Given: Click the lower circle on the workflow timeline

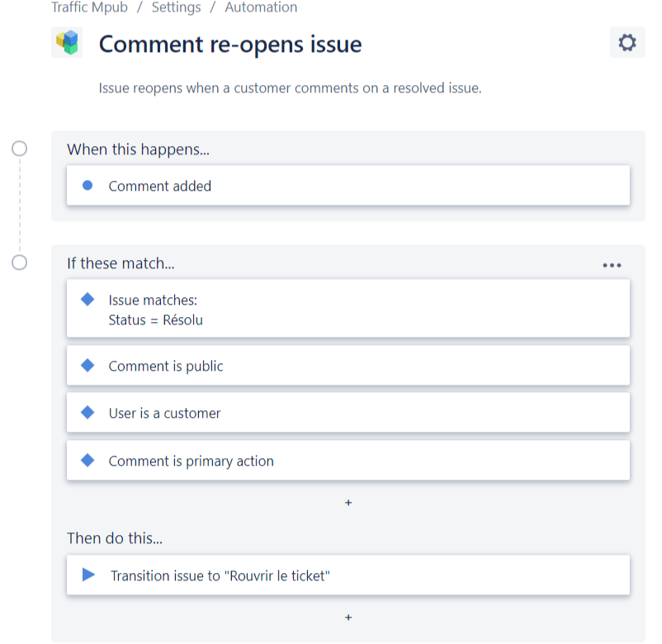Looking at the screenshot, I should click(x=18, y=262).
